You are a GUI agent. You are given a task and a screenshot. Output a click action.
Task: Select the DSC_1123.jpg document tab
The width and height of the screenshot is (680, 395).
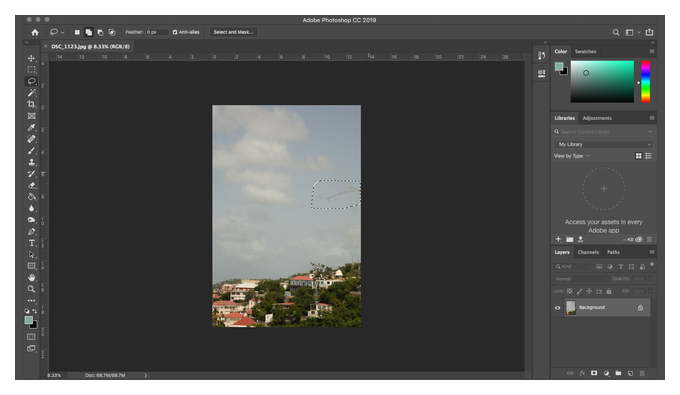(x=90, y=46)
